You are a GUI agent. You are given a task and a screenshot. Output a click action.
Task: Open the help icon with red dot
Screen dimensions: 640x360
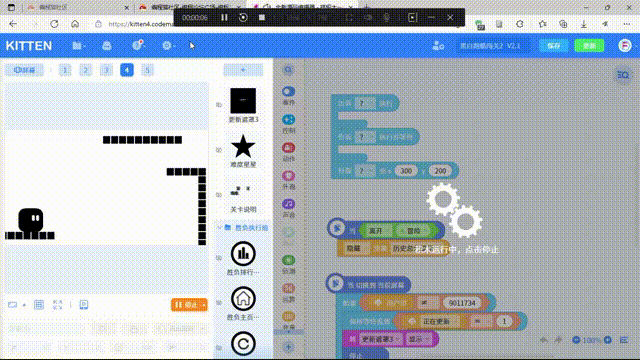coord(137,45)
